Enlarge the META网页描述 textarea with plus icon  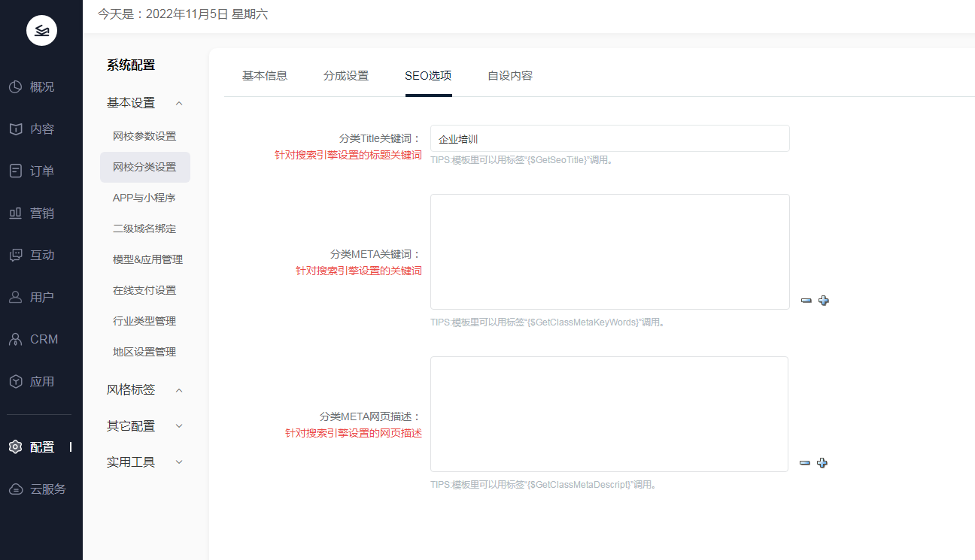tap(822, 463)
